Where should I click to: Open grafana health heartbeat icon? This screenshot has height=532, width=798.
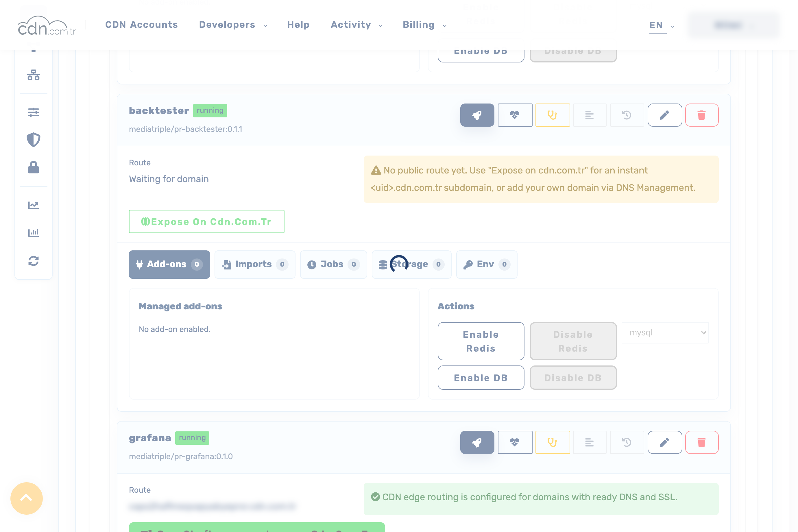[x=515, y=442]
